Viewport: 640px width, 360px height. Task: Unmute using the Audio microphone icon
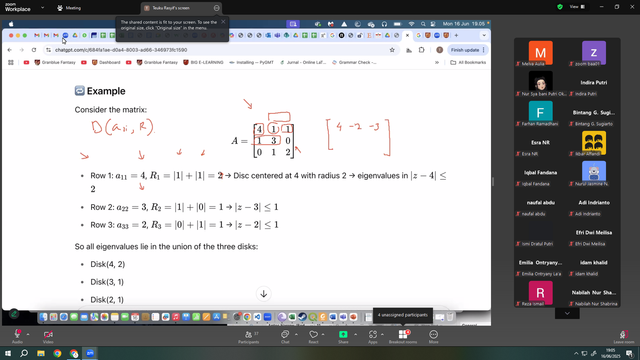(x=17, y=334)
